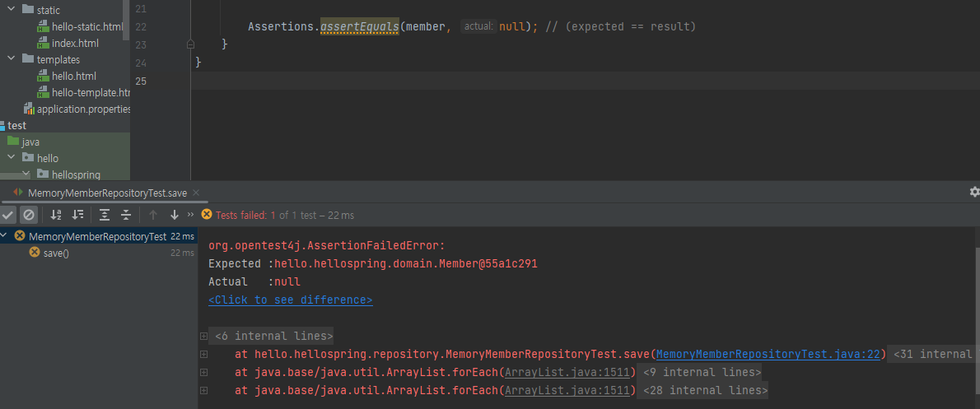Select the save() failed test row
Screen dimensions: 980x409
pos(99,253)
